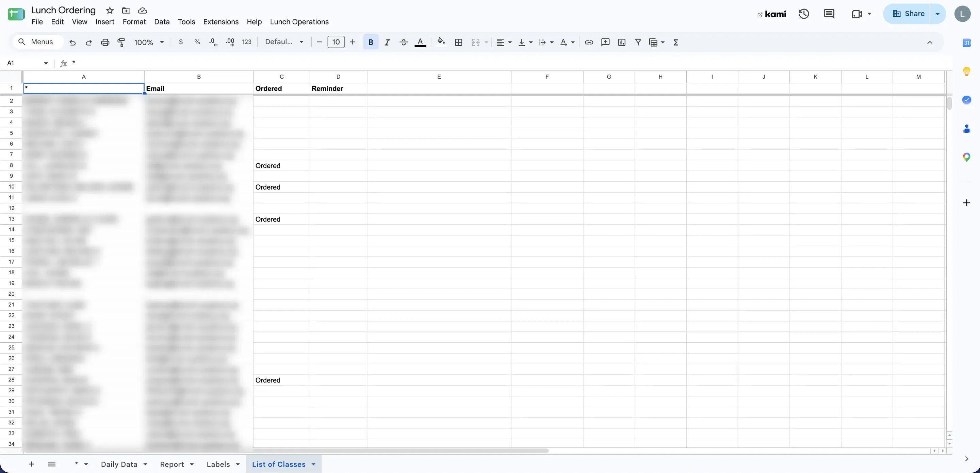Open Google Calendar side panel icon
Viewport: 980px width, 473px height.
point(966,43)
